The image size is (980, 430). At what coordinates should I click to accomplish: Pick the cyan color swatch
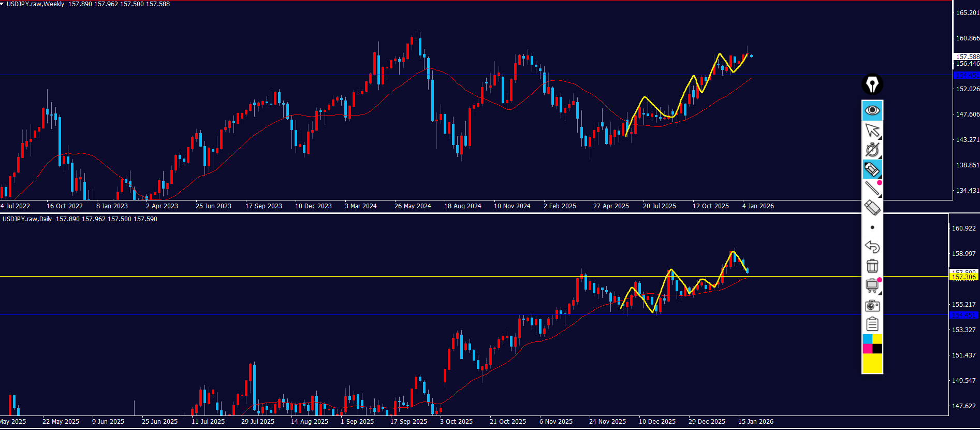(867, 339)
